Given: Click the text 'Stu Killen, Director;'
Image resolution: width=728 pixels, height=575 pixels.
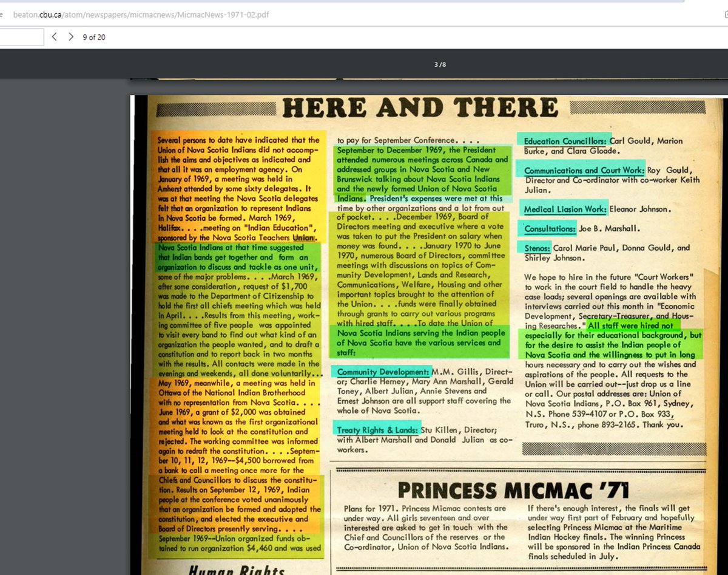Looking at the screenshot, I should click(x=459, y=430).
